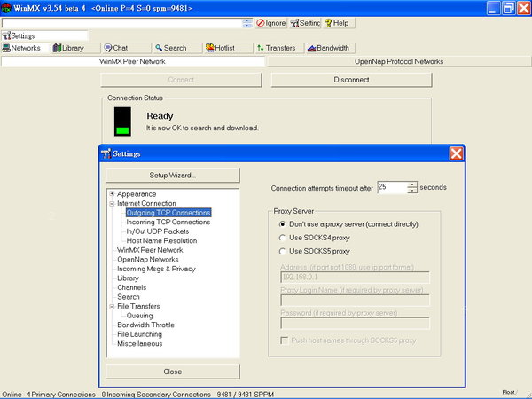This screenshot has height=399, width=532.
Task: Open the Transfers tab
Action: [280, 48]
